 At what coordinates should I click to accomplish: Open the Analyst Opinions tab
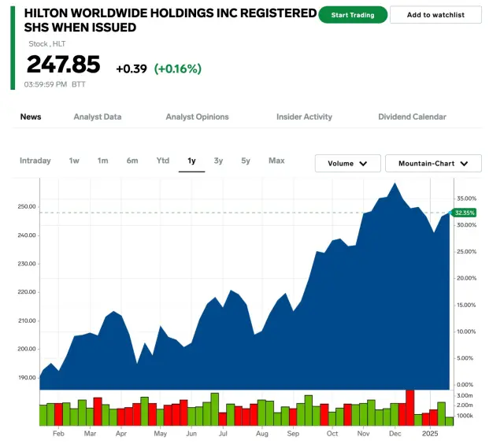[197, 117]
